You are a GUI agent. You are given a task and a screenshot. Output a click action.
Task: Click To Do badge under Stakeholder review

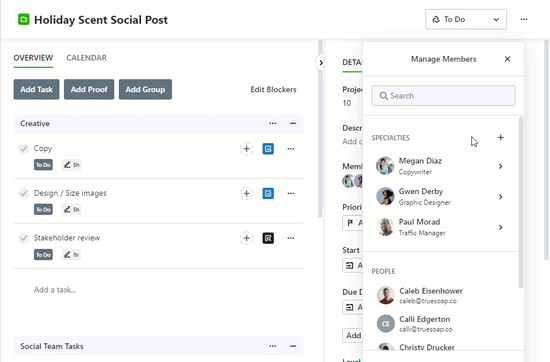(43, 255)
